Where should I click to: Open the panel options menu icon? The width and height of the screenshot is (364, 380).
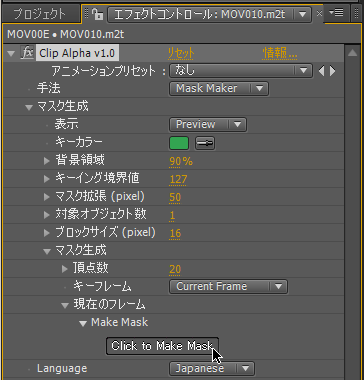[336, 13]
